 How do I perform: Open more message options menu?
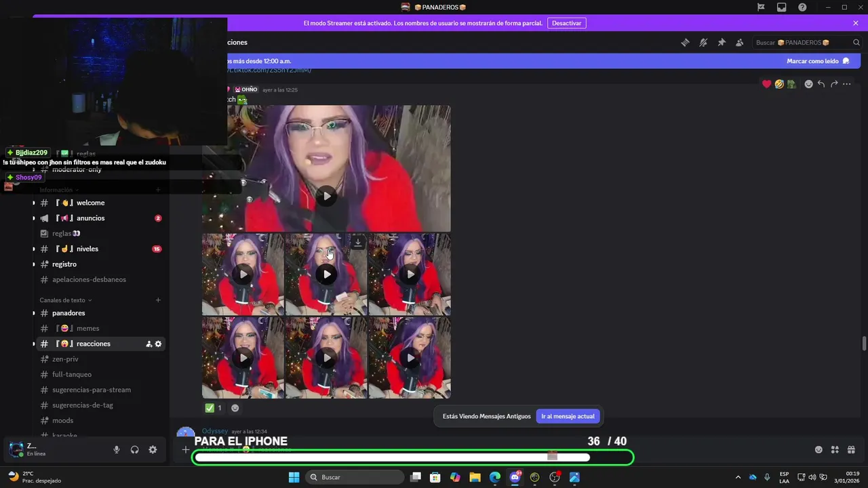[x=846, y=84]
